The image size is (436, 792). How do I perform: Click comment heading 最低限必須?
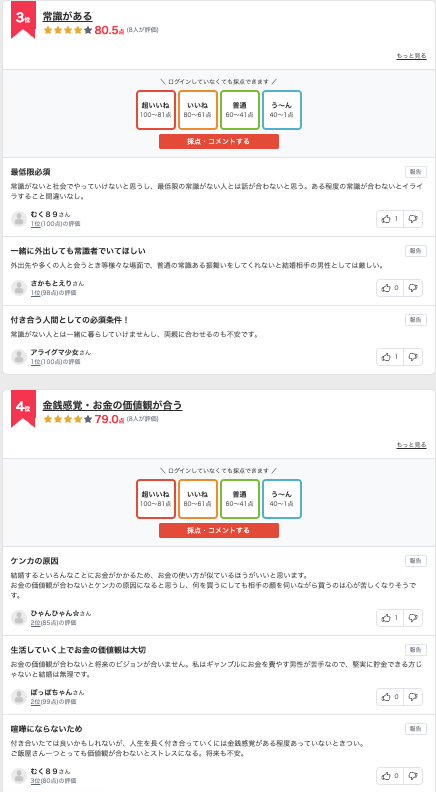point(30,172)
